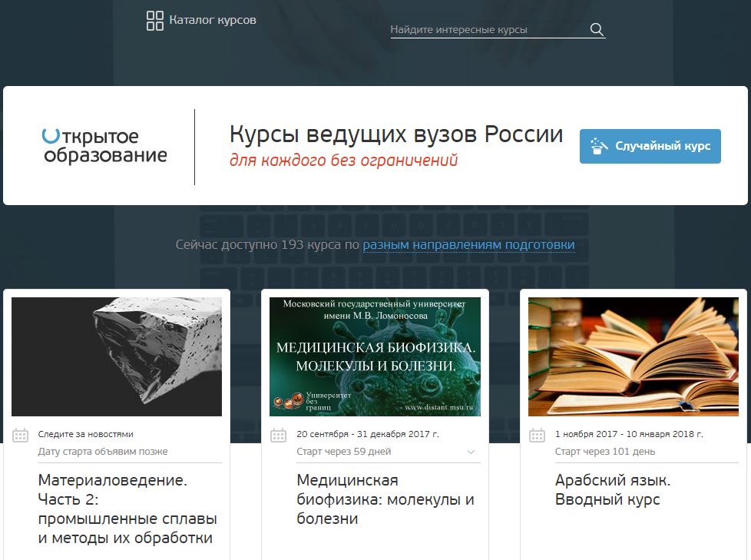Click the "Сейчас доступно 193 курса по" text
751x560 pixels.
(267, 245)
